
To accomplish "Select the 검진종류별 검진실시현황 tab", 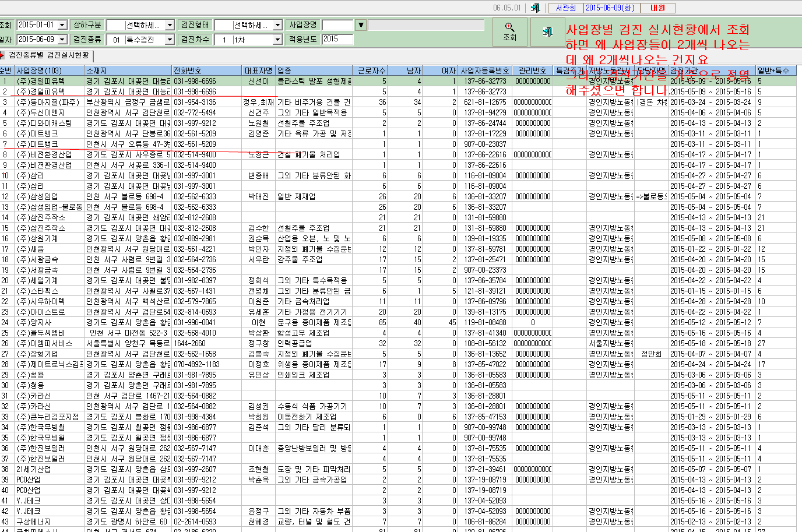I will pyautogui.click(x=49, y=55).
